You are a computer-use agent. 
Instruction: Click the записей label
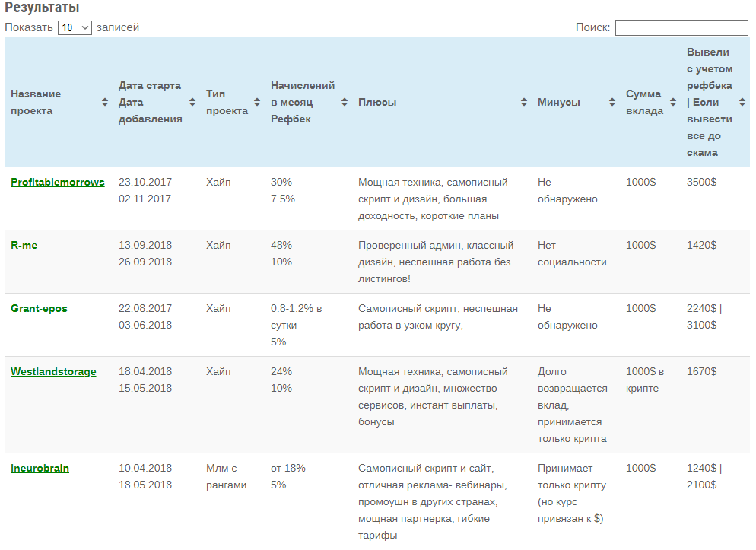[118, 27]
